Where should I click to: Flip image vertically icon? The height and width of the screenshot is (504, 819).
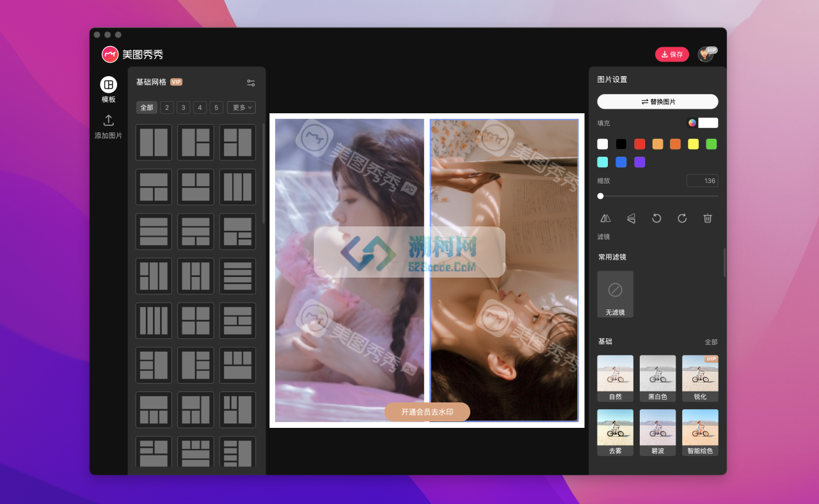click(631, 218)
